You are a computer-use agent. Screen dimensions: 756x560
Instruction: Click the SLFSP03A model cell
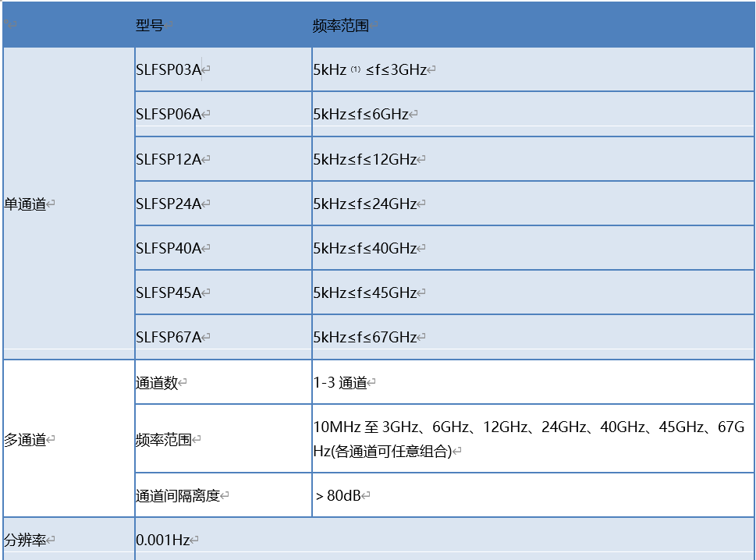click(x=169, y=70)
